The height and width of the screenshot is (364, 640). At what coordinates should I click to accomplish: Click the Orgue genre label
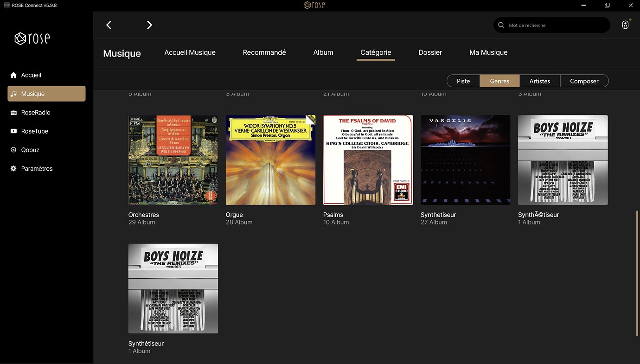click(234, 215)
